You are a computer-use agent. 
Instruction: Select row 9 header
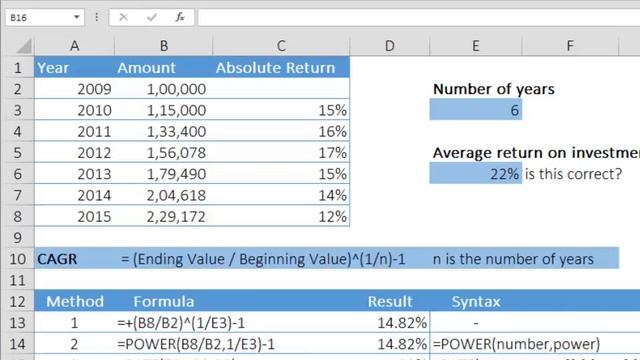17,238
